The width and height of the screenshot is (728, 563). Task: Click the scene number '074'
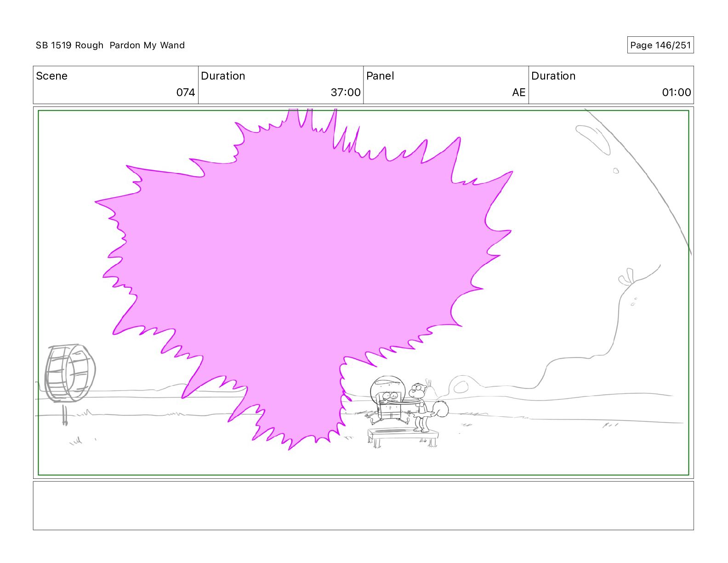tap(186, 92)
